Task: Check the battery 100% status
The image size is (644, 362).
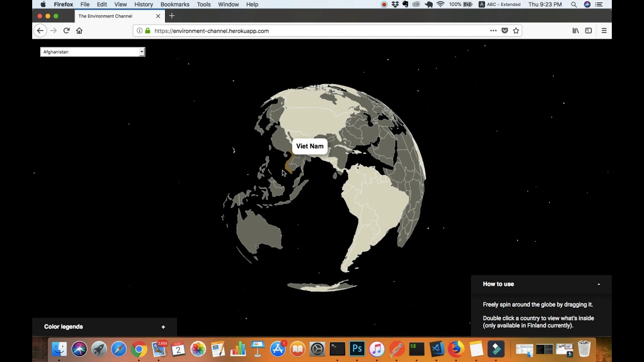Action: pos(461,5)
